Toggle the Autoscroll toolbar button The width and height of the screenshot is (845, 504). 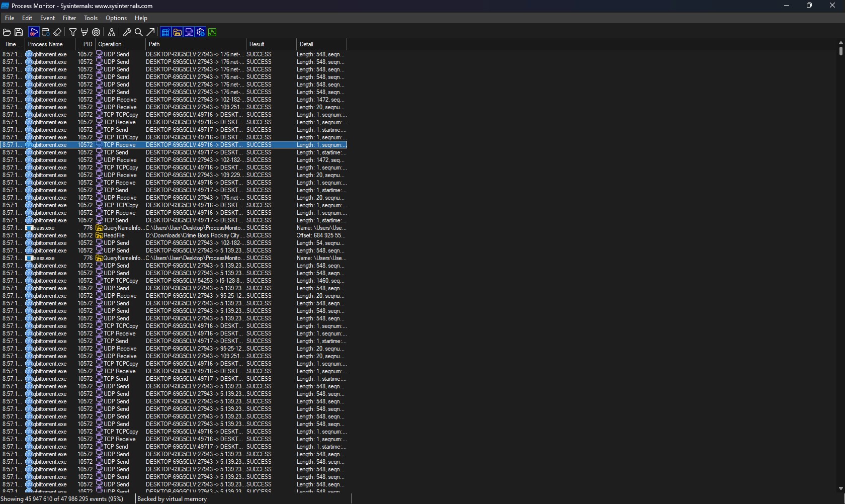(45, 32)
